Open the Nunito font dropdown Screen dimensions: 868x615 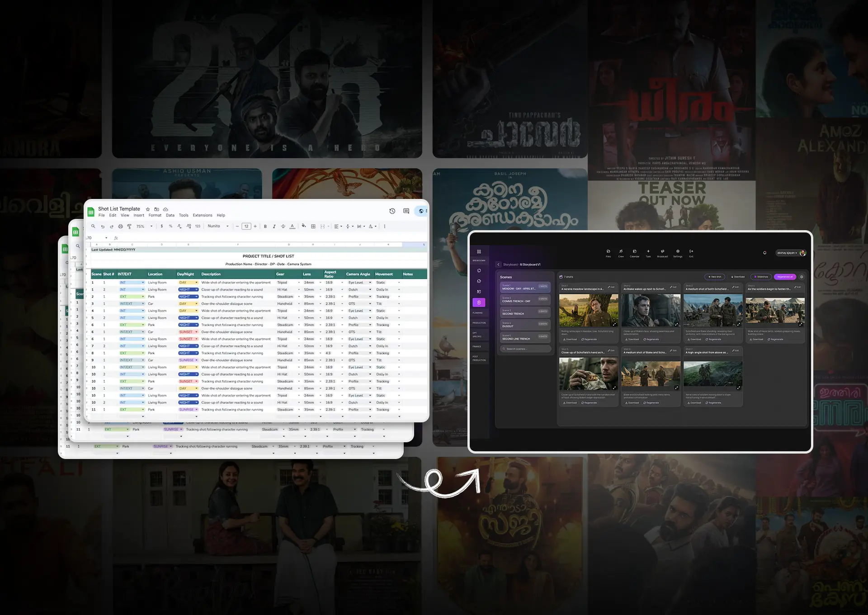pyautogui.click(x=218, y=226)
